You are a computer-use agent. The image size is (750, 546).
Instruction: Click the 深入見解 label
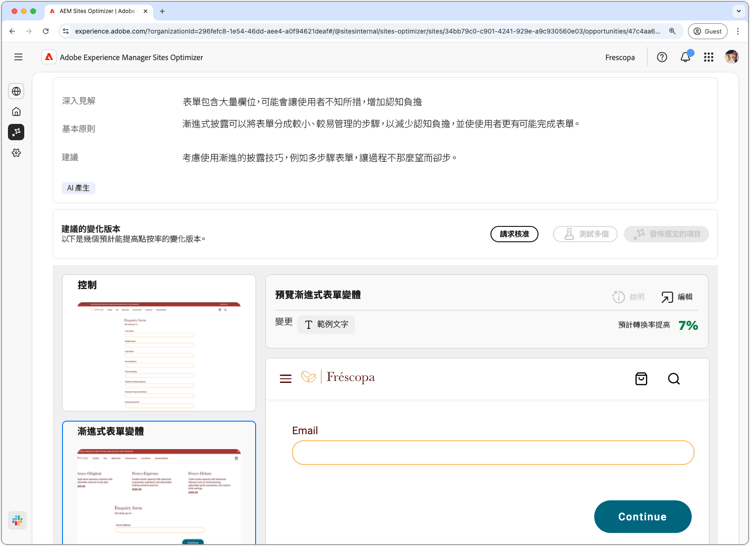(78, 101)
